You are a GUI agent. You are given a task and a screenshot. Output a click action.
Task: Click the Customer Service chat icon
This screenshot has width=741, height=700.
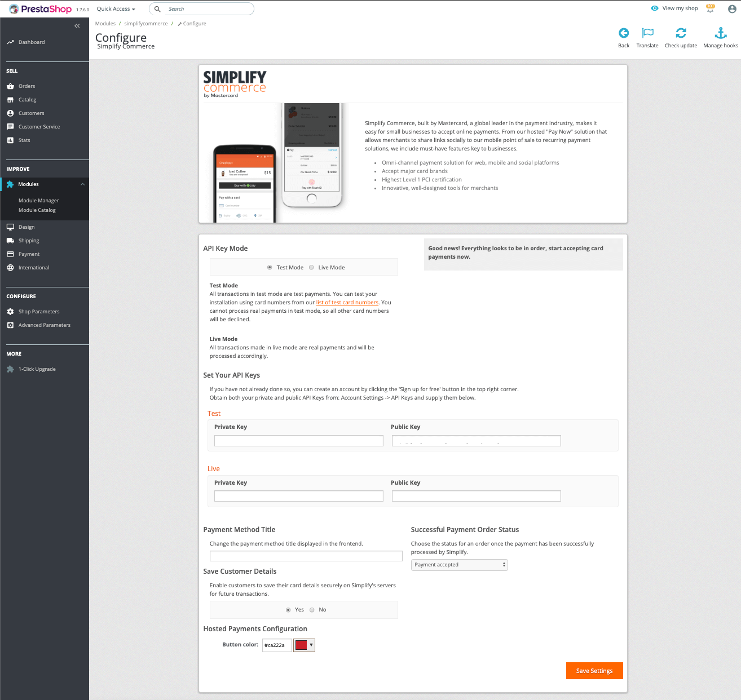(10, 127)
